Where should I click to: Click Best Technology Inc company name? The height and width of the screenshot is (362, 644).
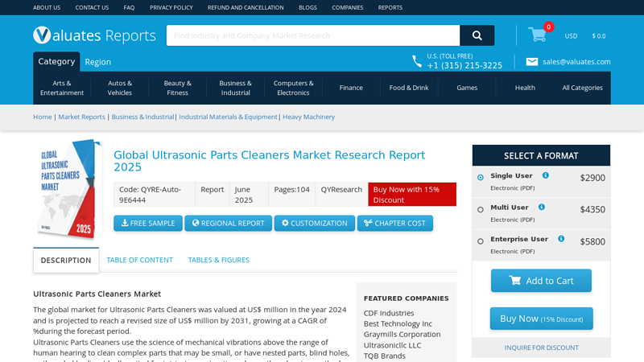click(x=398, y=324)
